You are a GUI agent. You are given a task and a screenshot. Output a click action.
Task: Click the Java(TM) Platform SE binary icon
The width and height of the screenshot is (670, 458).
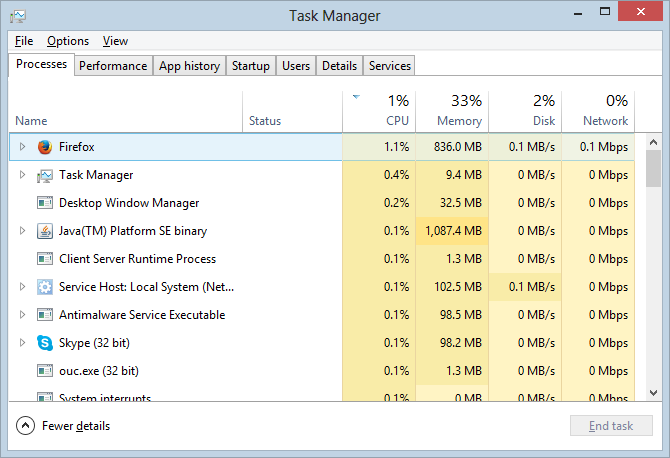pyautogui.click(x=45, y=231)
